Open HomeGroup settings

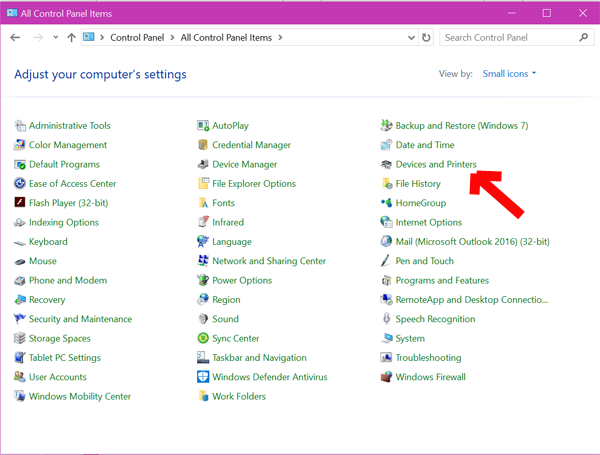[x=421, y=203]
